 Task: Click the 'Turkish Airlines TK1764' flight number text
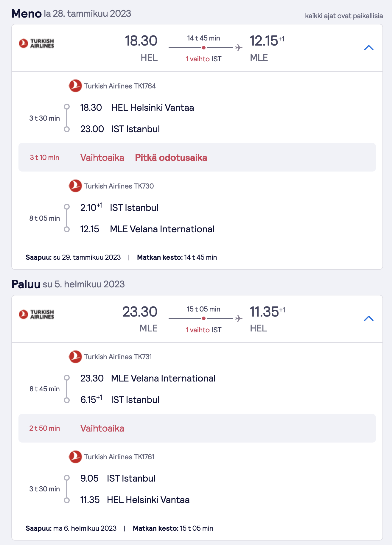coord(120,86)
